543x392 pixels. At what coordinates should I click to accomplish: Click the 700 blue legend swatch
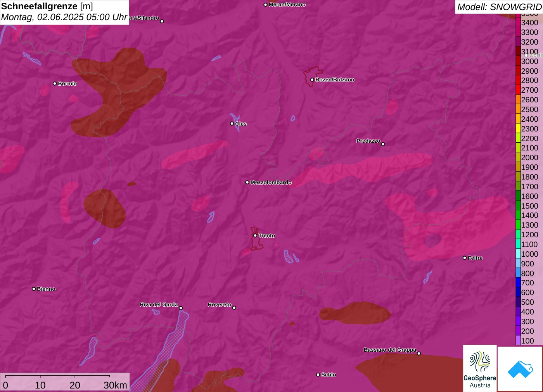pyautogui.click(x=518, y=283)
